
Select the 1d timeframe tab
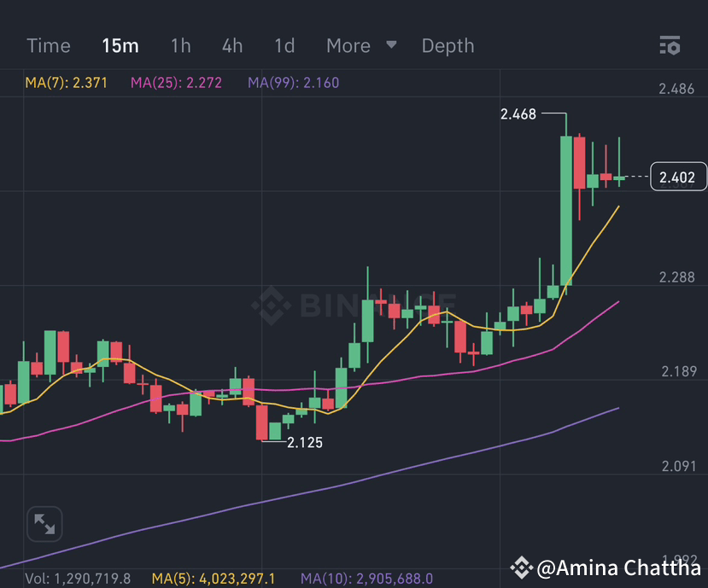pos(284,46)
